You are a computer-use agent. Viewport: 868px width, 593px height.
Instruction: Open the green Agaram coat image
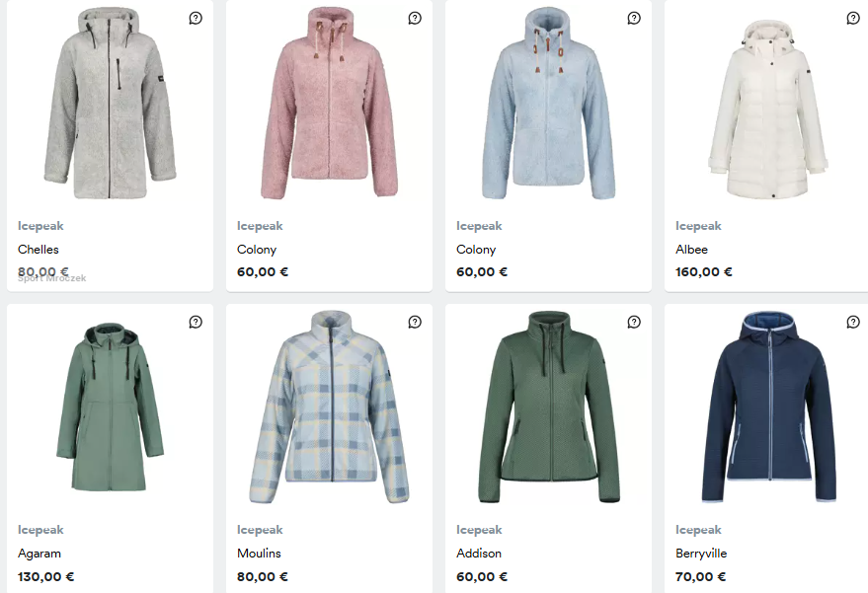point(111,407)
